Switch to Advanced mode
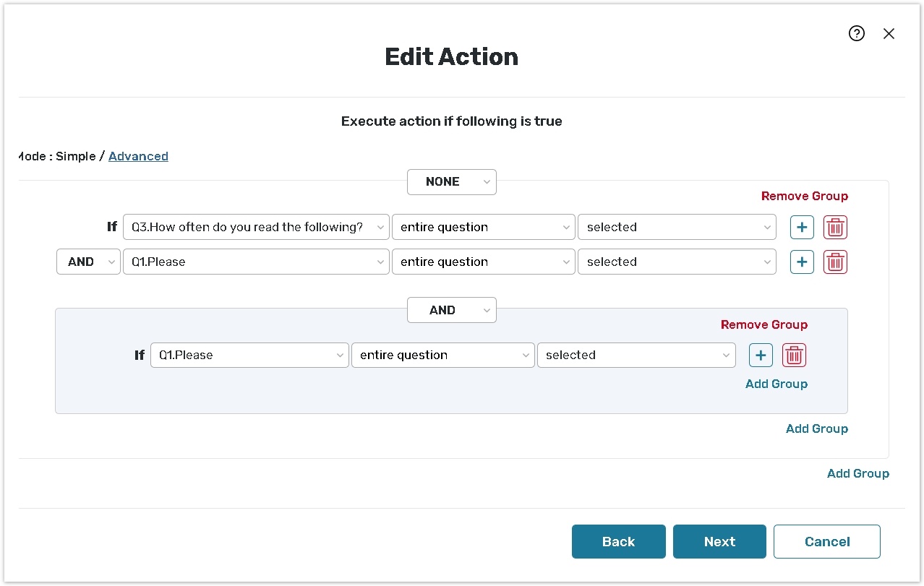Screen dimensions: 924x586 pos(138,156)
